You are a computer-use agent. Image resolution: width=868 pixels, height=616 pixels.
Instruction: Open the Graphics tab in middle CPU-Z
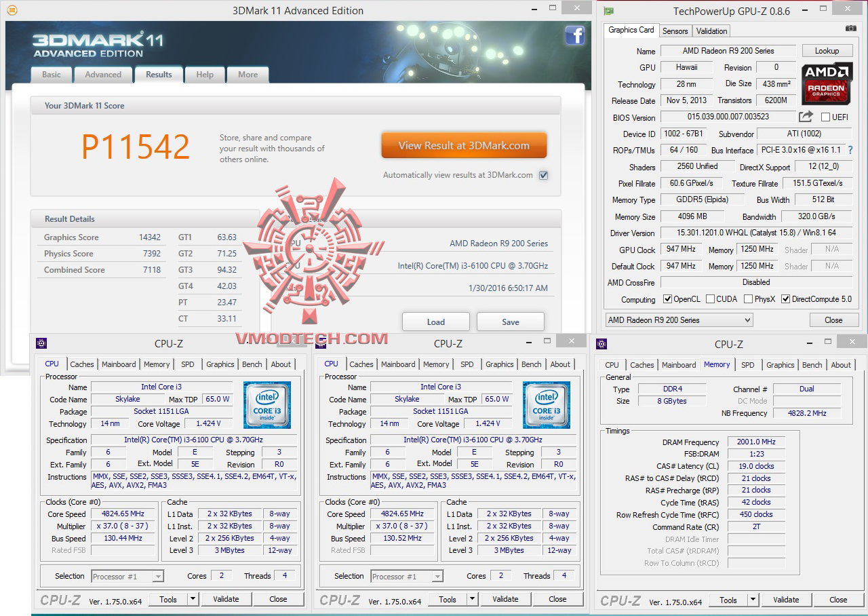500,364
